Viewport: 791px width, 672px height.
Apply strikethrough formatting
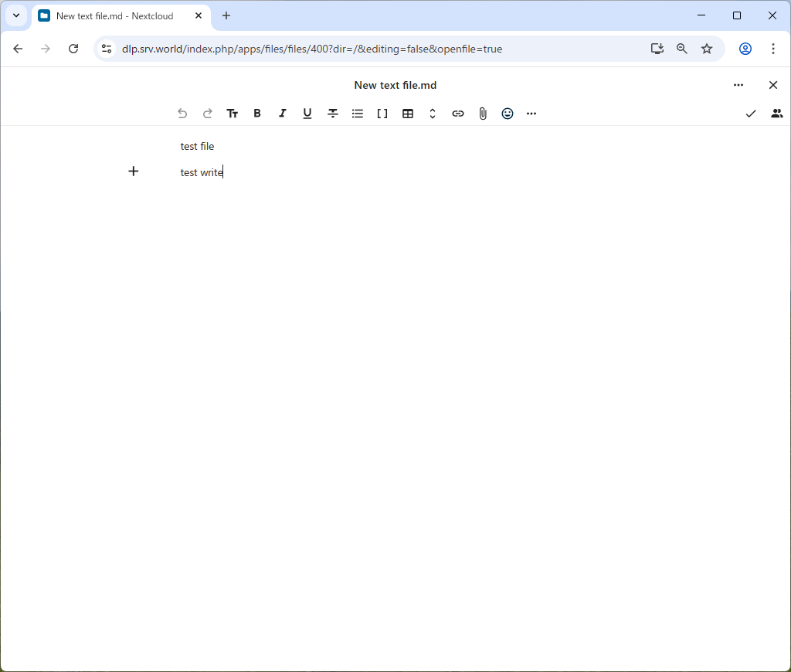(333, 114)
